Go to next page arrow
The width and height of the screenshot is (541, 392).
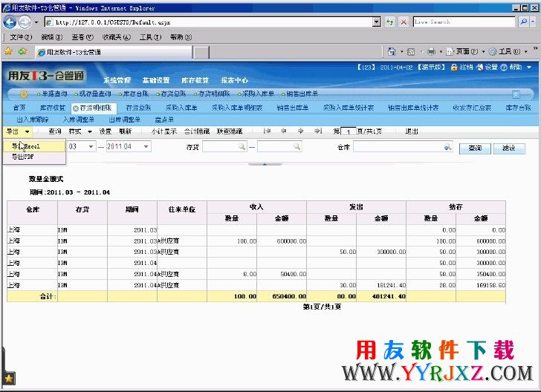[x=300, y=131]
